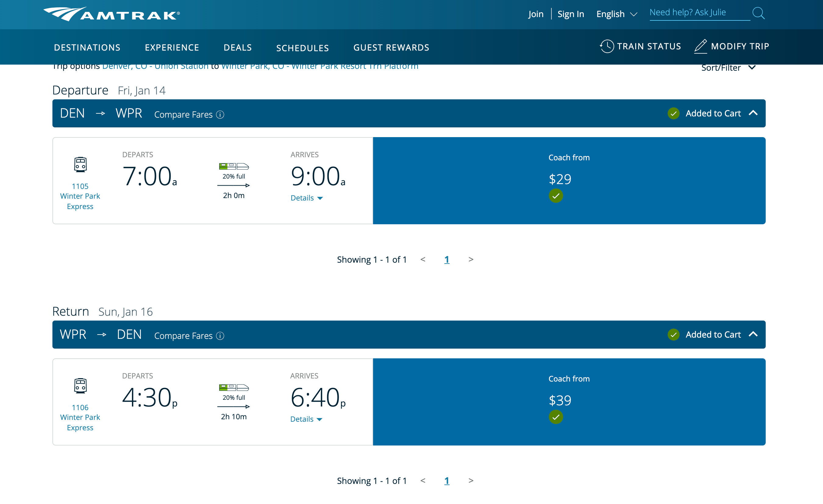Screen dimensions: 823x504
Task: Open the Train Status clock icon
Action: (608, 46)
